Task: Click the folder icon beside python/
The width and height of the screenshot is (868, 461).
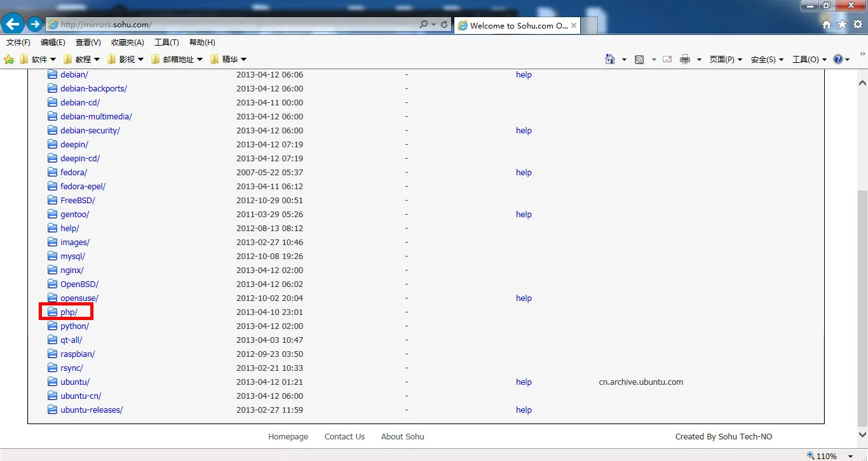Action: [53, 326]
